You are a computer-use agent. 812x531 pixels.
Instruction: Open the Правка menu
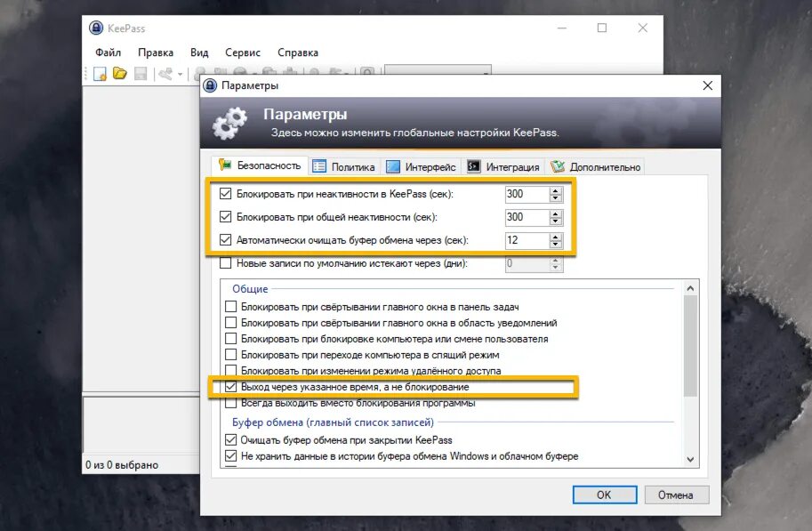(x=156, y=52)
